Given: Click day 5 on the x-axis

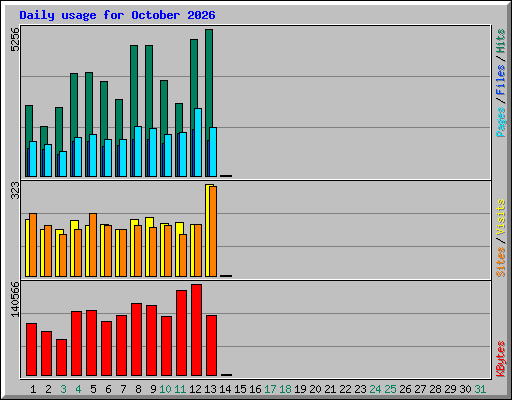Looking at the screenshot, I should (x=93, y=389).
